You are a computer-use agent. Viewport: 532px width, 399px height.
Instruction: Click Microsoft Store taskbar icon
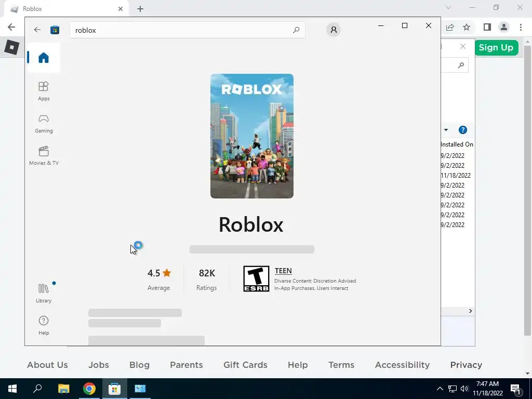click(115, 389)
